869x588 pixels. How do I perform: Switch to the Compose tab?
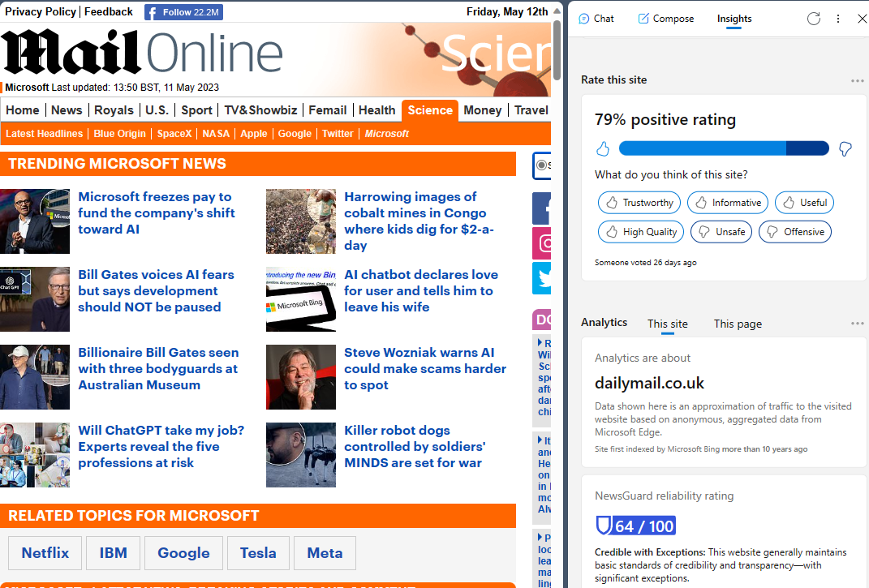coord(665,19)
